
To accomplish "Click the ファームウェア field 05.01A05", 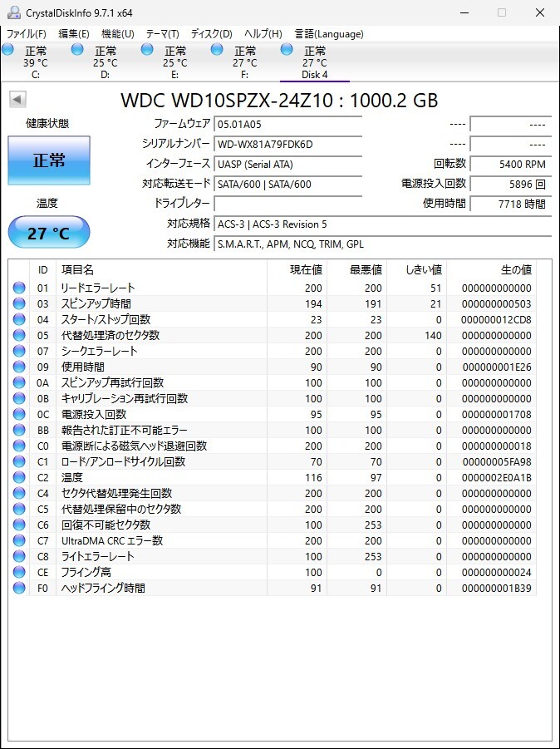I will [287, 124].
